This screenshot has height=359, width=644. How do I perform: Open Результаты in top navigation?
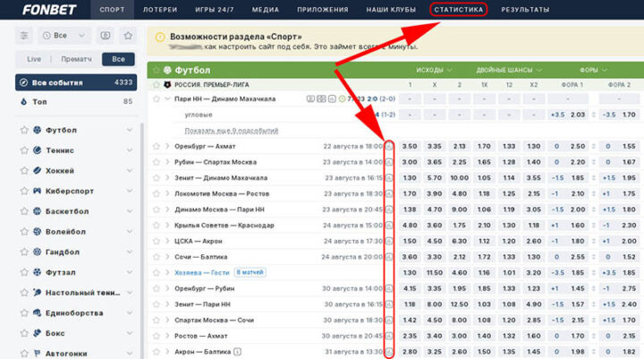pyautogui.click(x=525, y=10)
